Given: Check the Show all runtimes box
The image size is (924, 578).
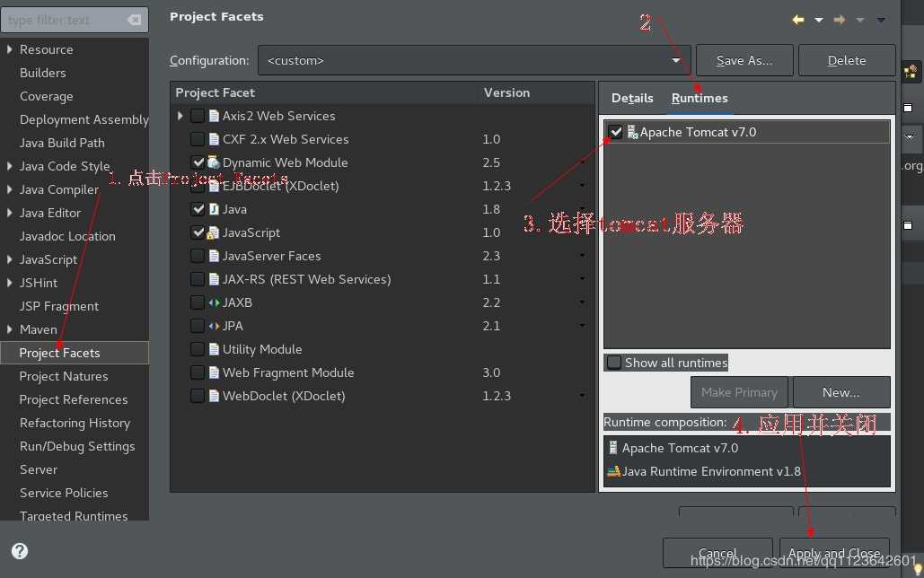Looking at the screenshot, I should (614, 363).
